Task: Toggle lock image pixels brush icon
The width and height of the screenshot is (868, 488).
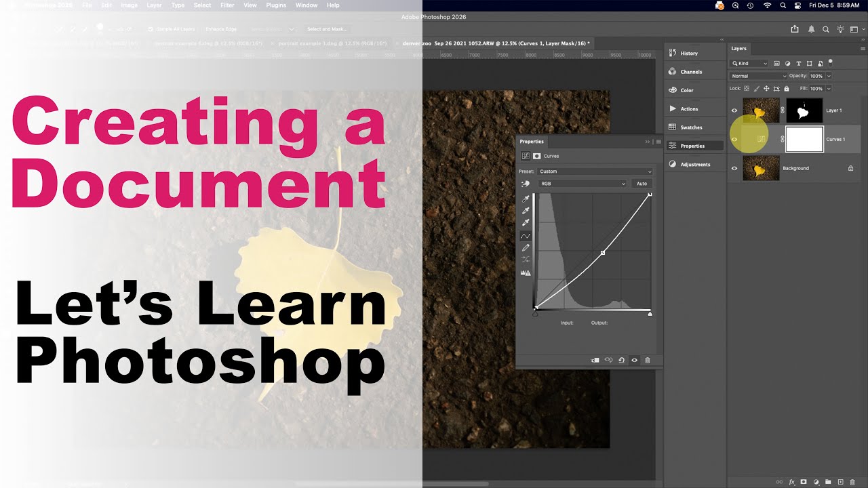Action: pos(757,88)
